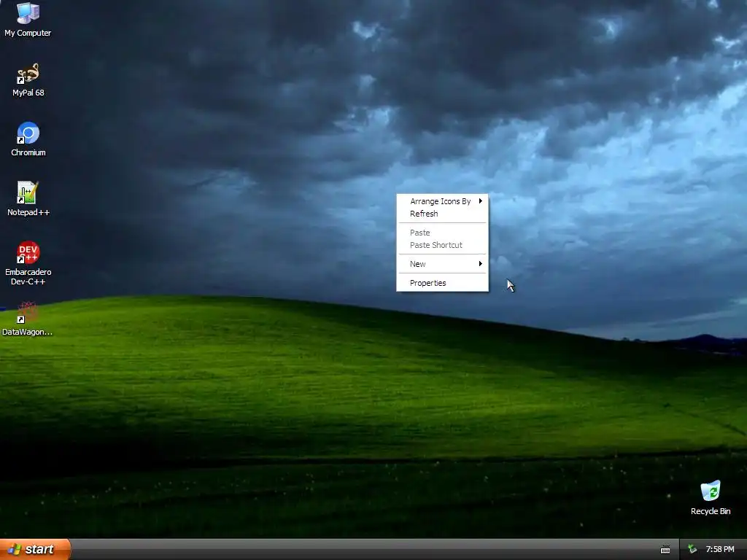Viewport: 747px width, 560px height.
Task: Choose Refresh from the context menu
Action: [x=443, y=214]
